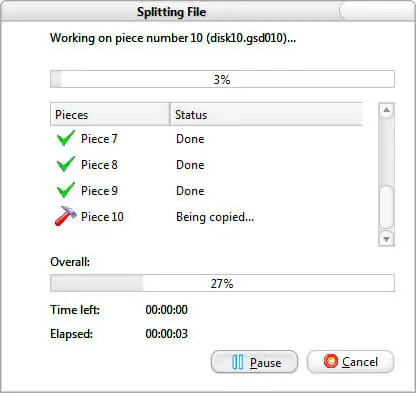The width and height of the screenshot is (416, 393).
Task: Click the green checkmark icon for Piece 8
Action: (x=66, y=164)
